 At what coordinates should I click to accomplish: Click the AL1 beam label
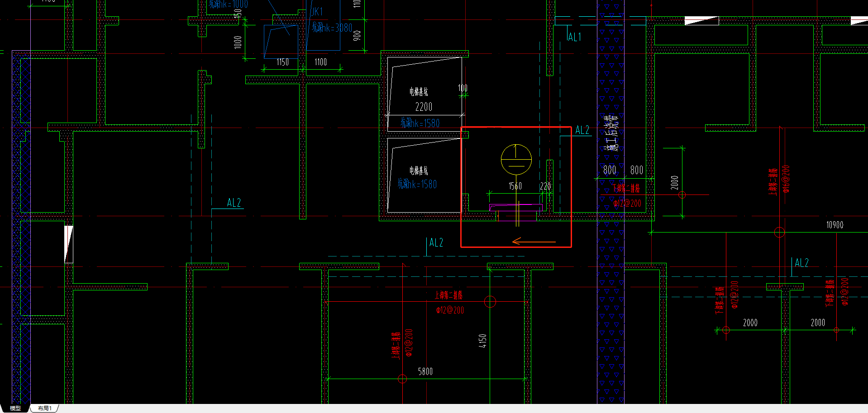coord(574,37)
